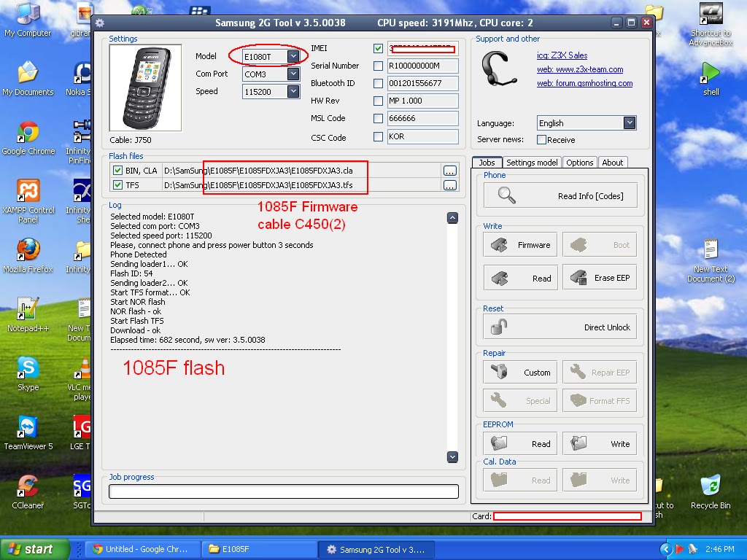Viewport: 747px width, 560px height.
Task: Launch the Mozilla Firefox desktop shortcut
Action: point(28,256)
